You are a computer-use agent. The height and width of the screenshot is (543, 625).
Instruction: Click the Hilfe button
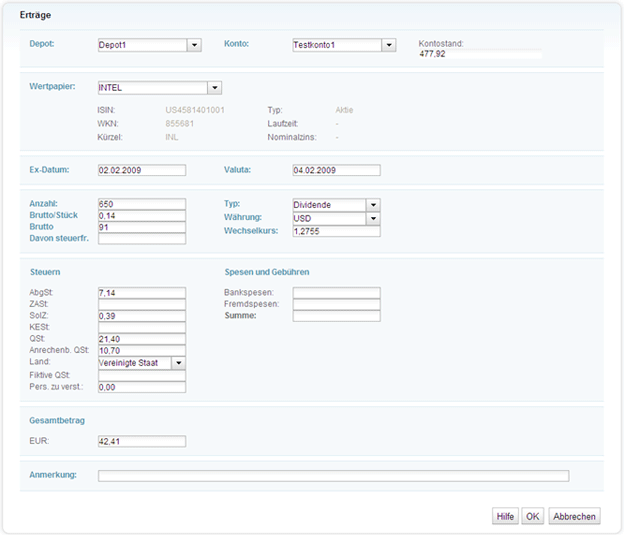pyautogui.click(x=505, y=516)
